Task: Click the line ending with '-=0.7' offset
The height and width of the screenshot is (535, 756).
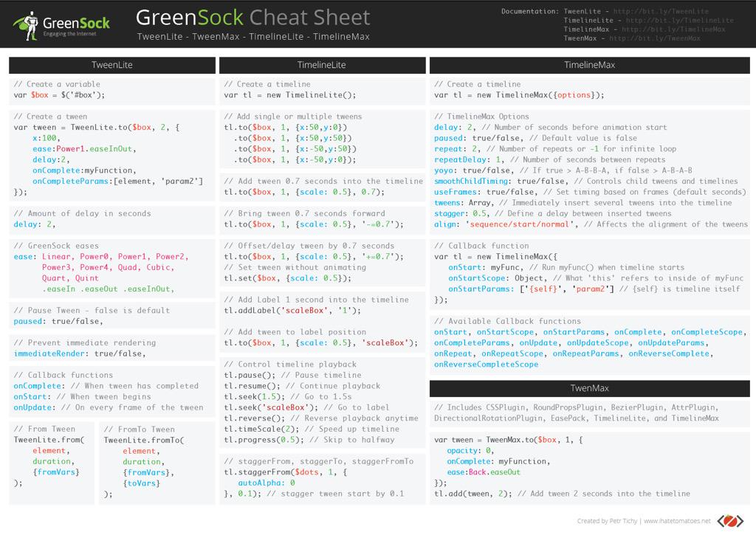Action: pyautogui.click(x=314, y=224)
